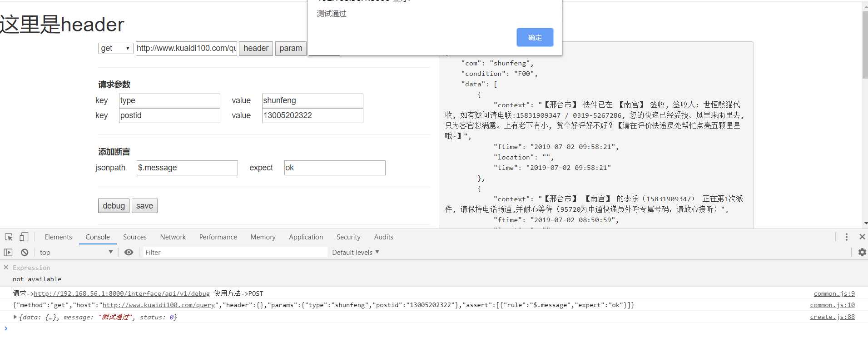868x343 pixels.
Task: Show the console sidebar icon
Action: [x=8, y=253]
